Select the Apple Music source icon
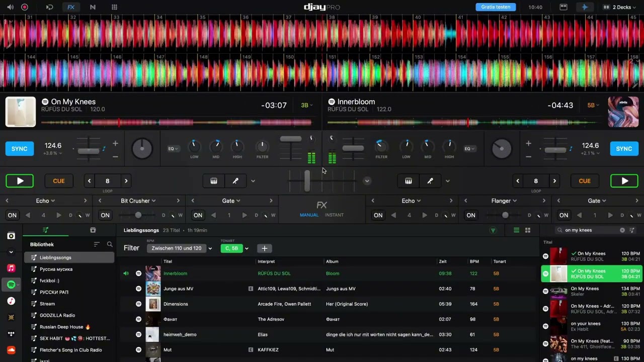This screenshot has height=362, width=644. click(x=11, y=268)
